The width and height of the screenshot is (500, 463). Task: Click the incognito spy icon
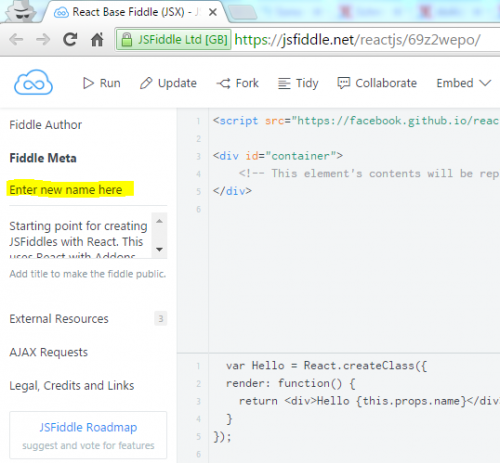(22, 12)
